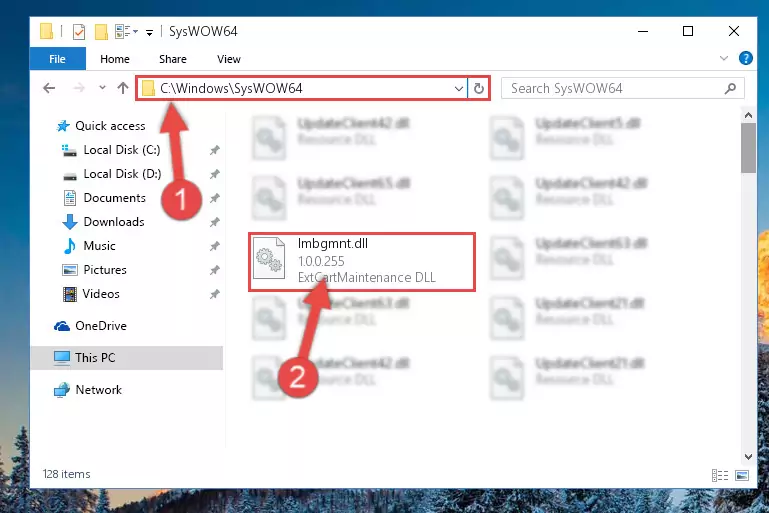
Task: Open the File menu
Action: 57,59
